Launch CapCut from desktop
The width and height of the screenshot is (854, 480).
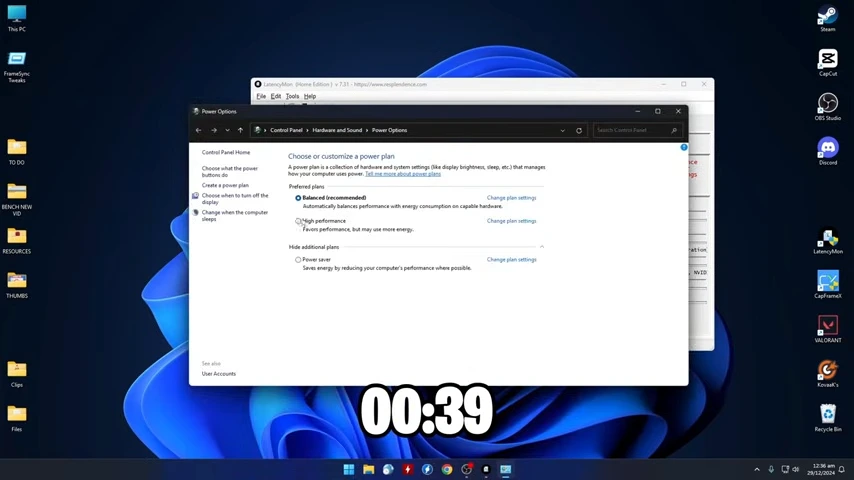(x=827, y=63)
